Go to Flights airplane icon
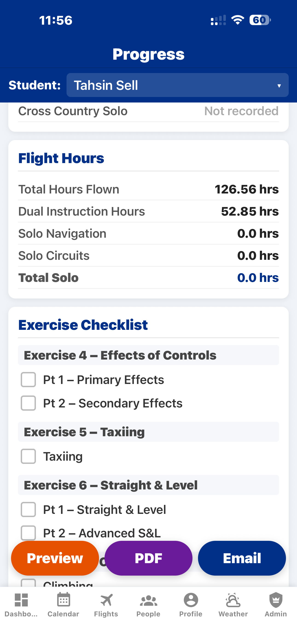The image size is (297, 644). 106,600
